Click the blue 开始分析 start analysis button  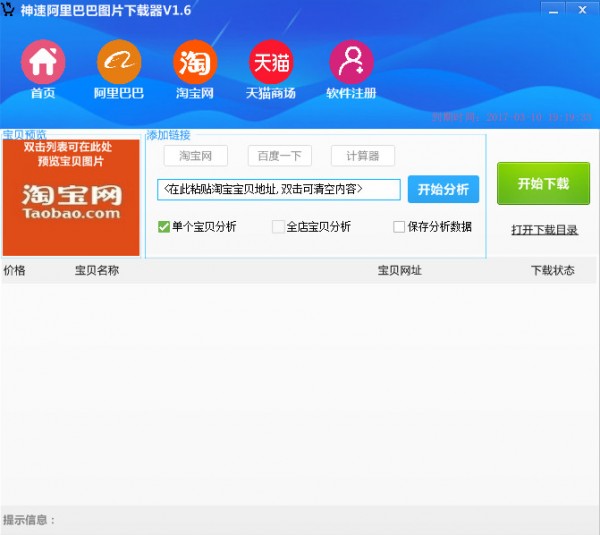click(x=443, y=189)
